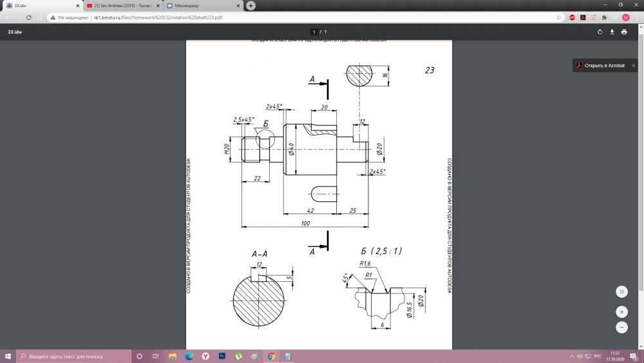
Task: Zoom out of the PDF
Action: point(622,328)
